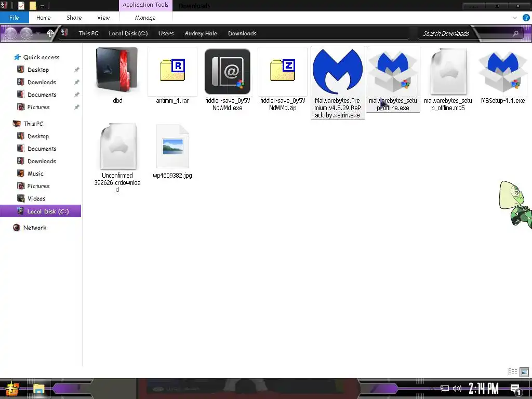Click the search magnifier icon
This screenshot has width=532, height=399.
click(515, 33)
